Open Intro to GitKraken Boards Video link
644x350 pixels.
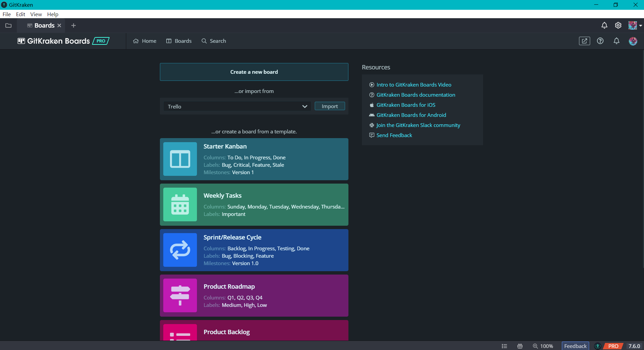[x=414, y=85]
